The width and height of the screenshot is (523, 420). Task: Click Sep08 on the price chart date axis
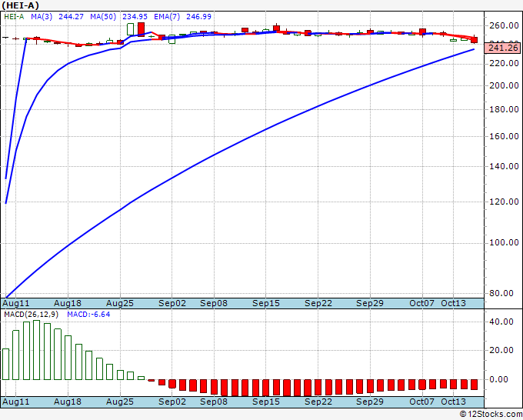pos(214,304)
